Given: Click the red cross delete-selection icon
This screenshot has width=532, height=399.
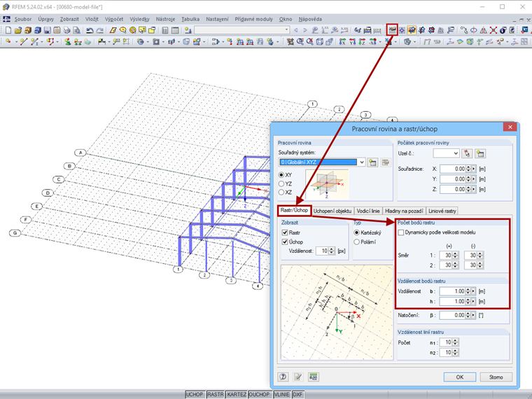Looking at the screenshot, I should [x=493, y=30].
